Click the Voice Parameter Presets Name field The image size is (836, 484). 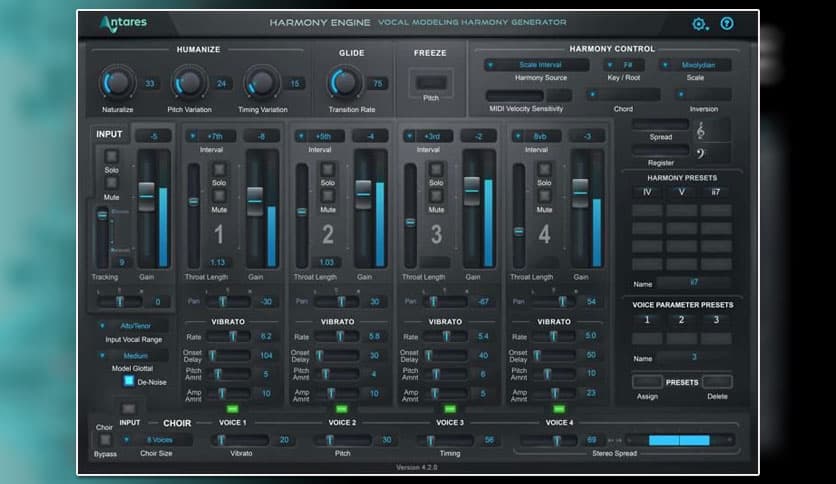693,358
